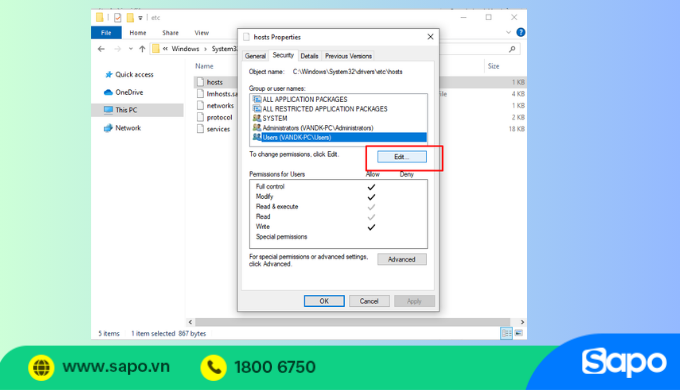Go forward in File Explorer

[117, 49]
